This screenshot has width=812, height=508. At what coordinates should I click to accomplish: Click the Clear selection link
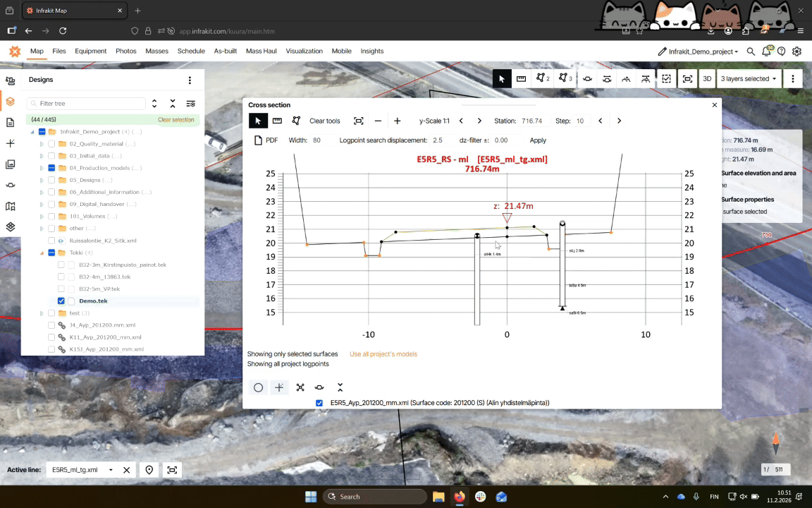click(x=176, y=120)
